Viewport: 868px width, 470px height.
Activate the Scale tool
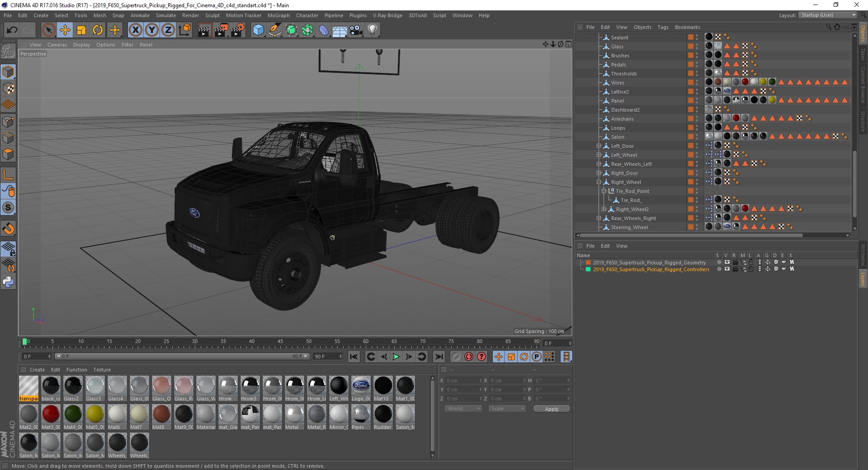81,30
